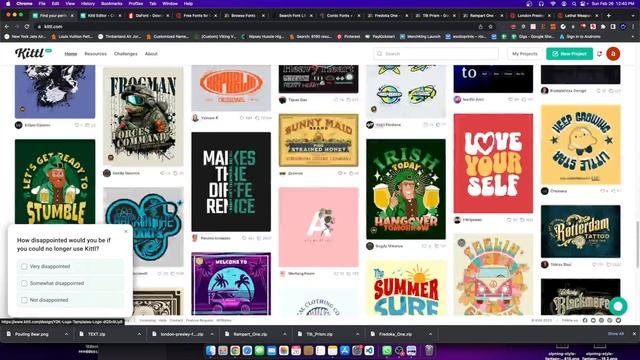Open the Rotterdam Tattoo template

coord(580,231)
